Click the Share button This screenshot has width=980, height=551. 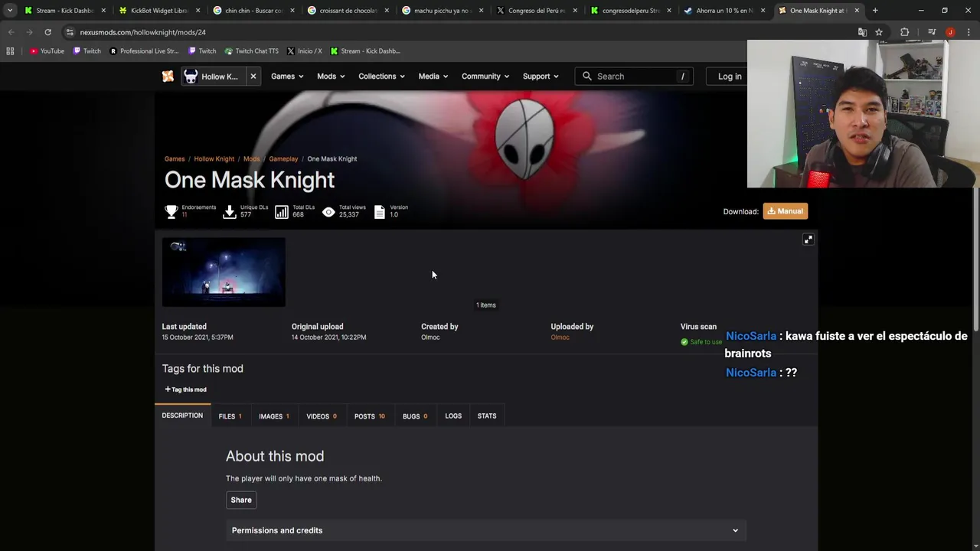241,500
